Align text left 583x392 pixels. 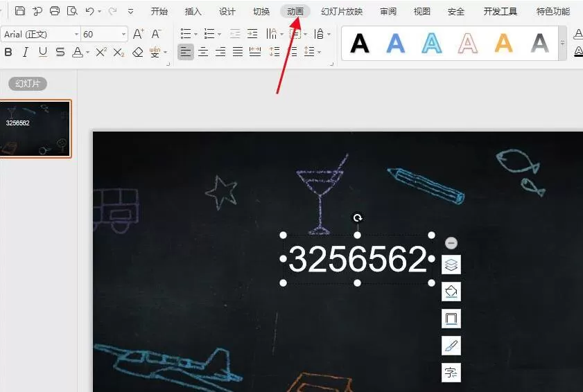pyautogui.click(x=186, y=52)
